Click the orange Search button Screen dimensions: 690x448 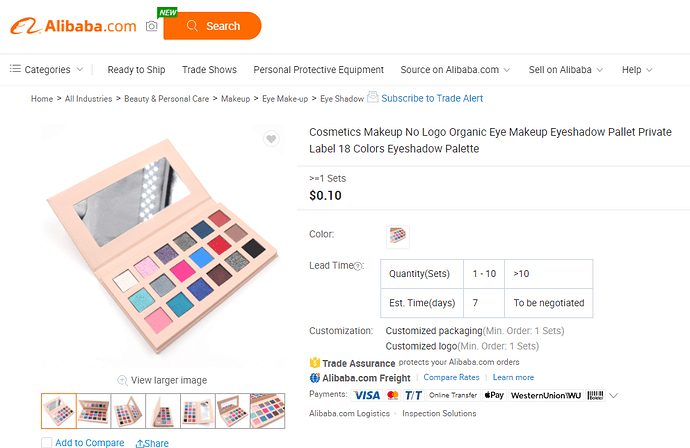pyautogui.click(x=213, y=26)
